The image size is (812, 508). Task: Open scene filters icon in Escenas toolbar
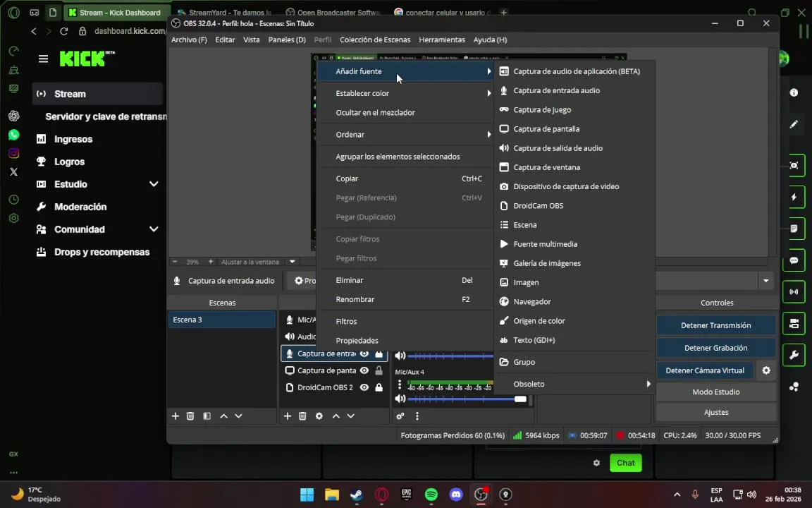click(x=207, y=416)
